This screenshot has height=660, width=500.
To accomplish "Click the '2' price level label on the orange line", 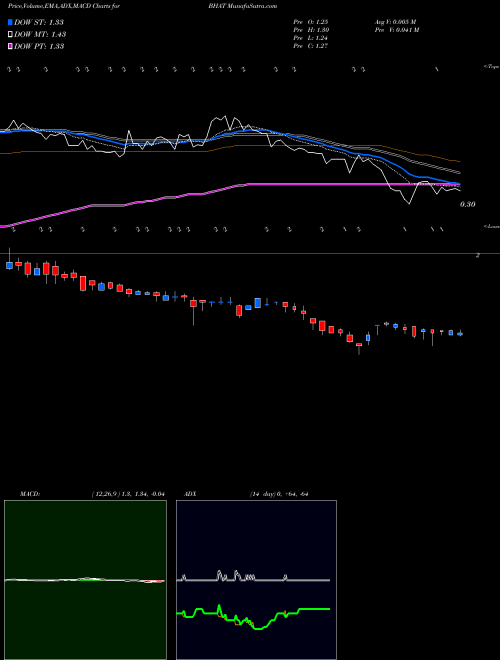I will [x=477, y=255].
